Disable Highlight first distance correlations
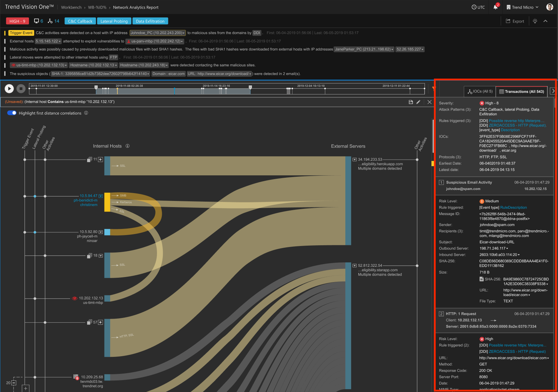Viewport: 558px width, 392px height. tap(12, 113)
